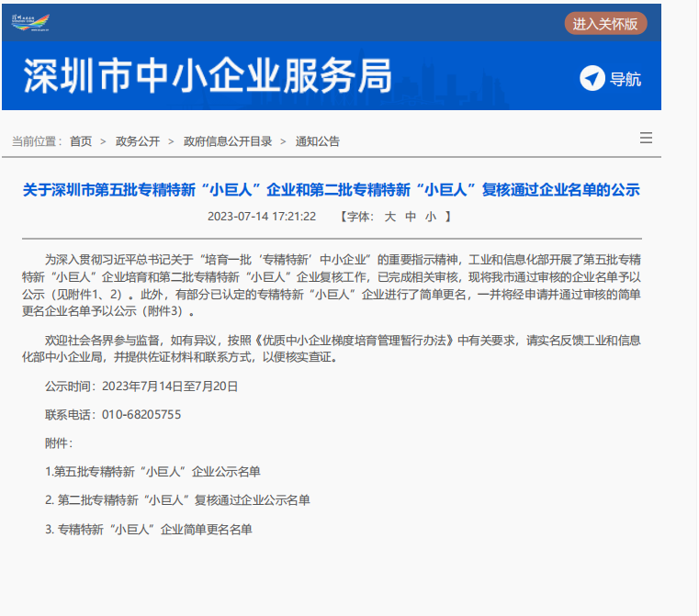Open 政务公开 in the breadcrumb
The image size is (699, 616).
tap(138, 141)
